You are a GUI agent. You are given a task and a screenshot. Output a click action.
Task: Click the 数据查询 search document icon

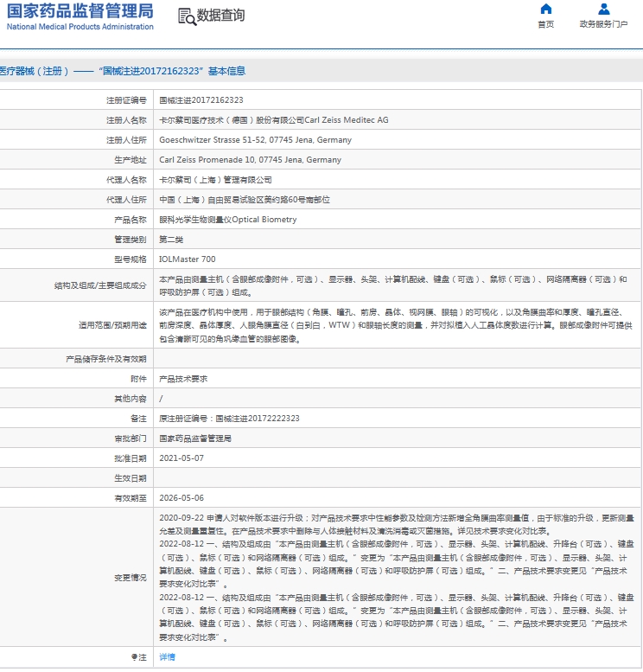[x=188, y=16]
